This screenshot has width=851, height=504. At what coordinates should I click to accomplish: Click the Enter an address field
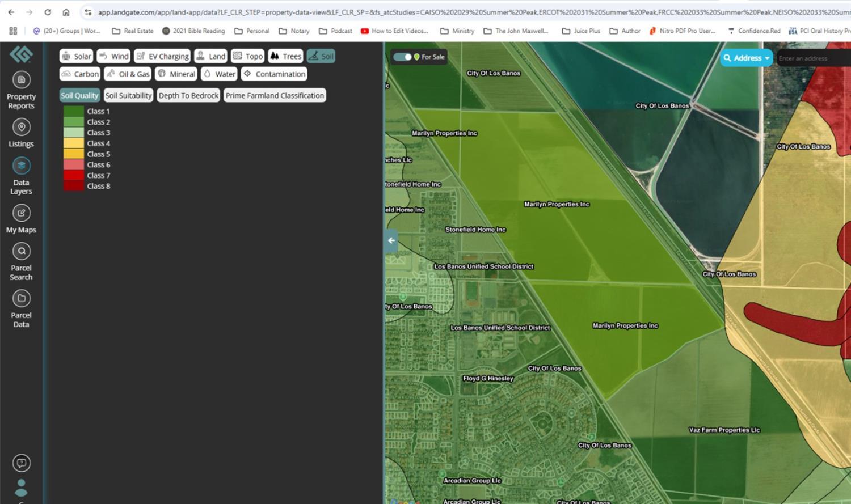click(811, 58)
